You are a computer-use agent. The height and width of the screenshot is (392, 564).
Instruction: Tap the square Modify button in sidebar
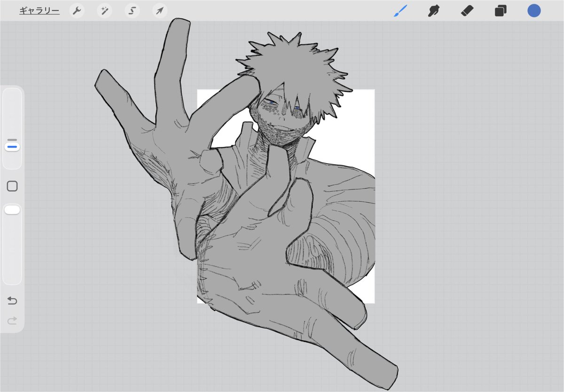[12, 186]
